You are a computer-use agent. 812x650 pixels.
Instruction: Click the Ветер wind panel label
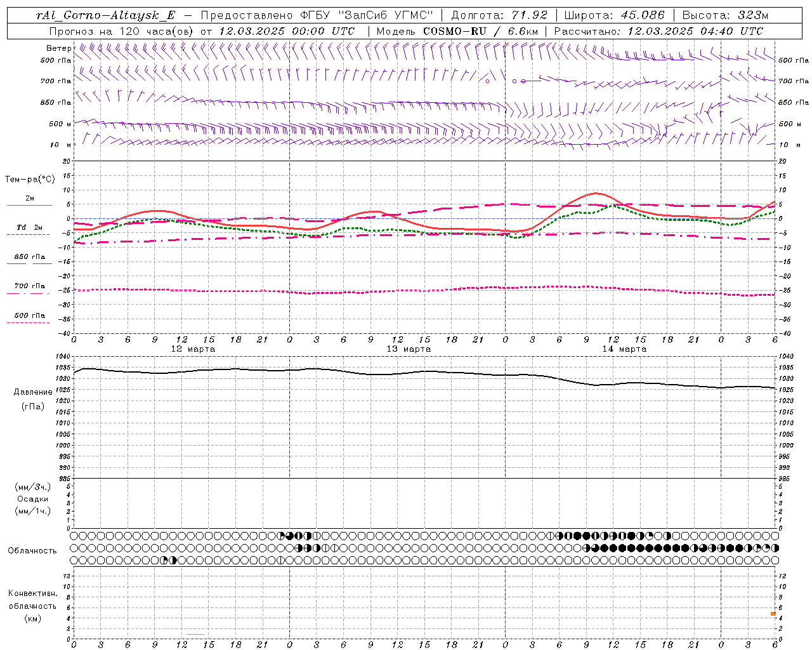coord(58,48)
